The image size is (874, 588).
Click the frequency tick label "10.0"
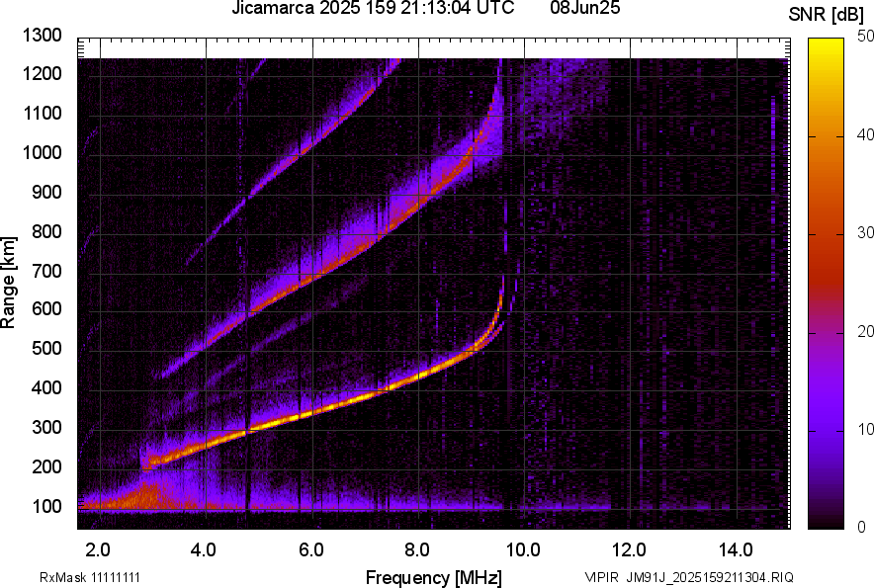point(523,549)
